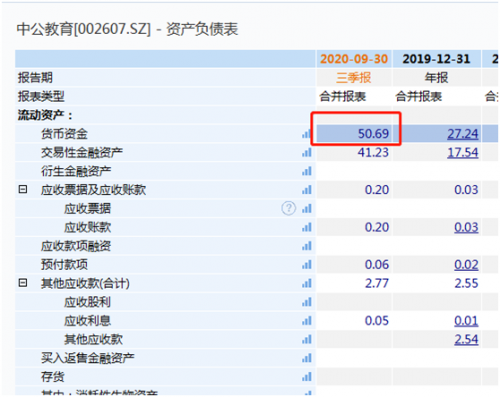Open chart icon for 其他应收款(合计) row
This screenshot has height=397, width=500.
(307, 283)
